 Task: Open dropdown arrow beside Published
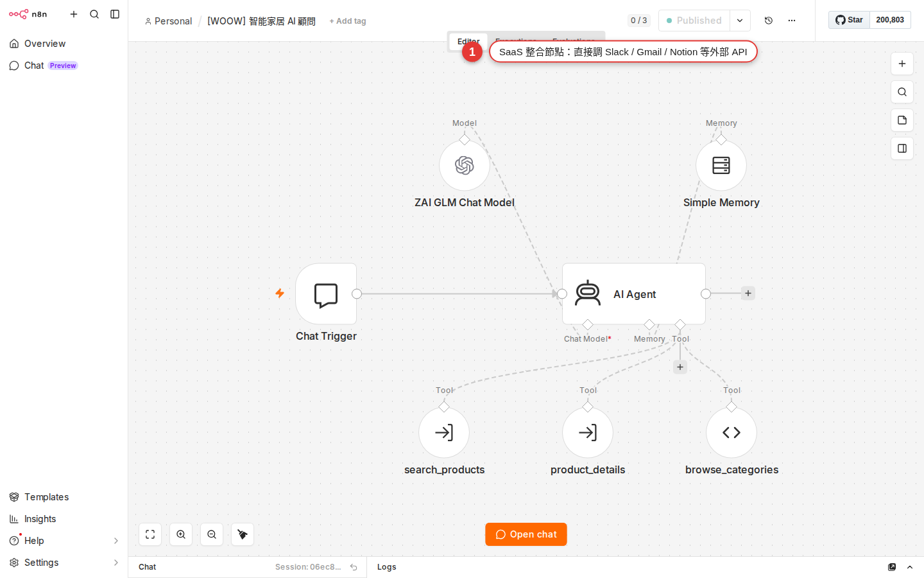740,21
